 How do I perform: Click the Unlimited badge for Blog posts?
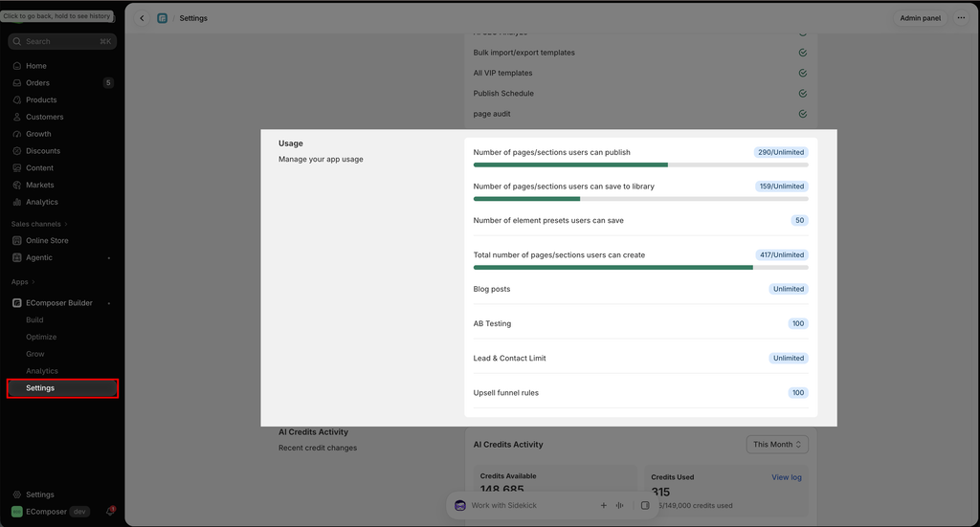coord(789,289)
